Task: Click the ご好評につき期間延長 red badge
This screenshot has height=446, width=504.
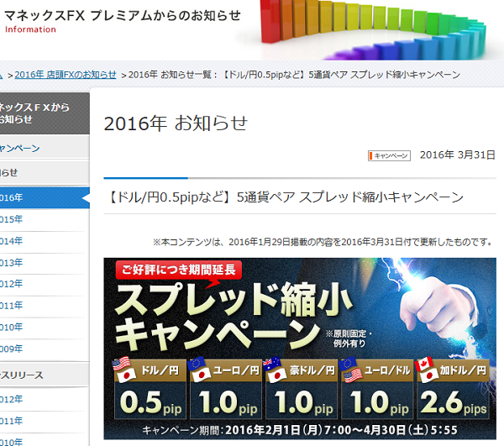Action: click(x=179, y=270)
